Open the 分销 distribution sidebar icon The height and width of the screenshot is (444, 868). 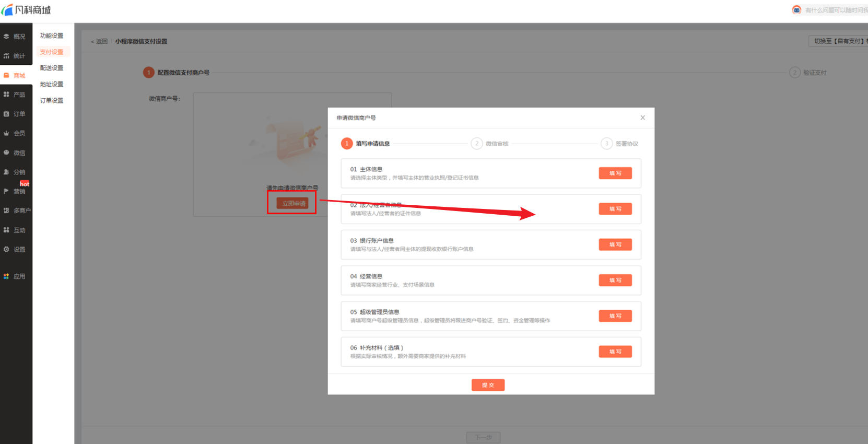pyautogui.click(x=6, y=172)
